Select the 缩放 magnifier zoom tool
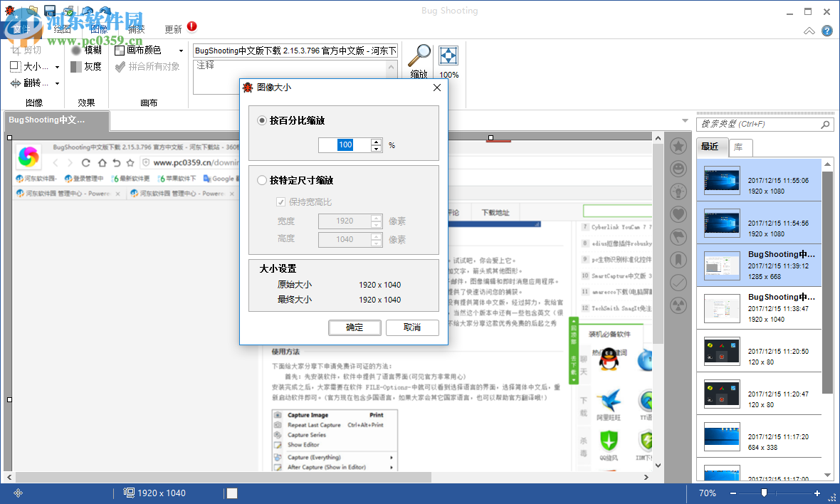 (x=419, y=56)
